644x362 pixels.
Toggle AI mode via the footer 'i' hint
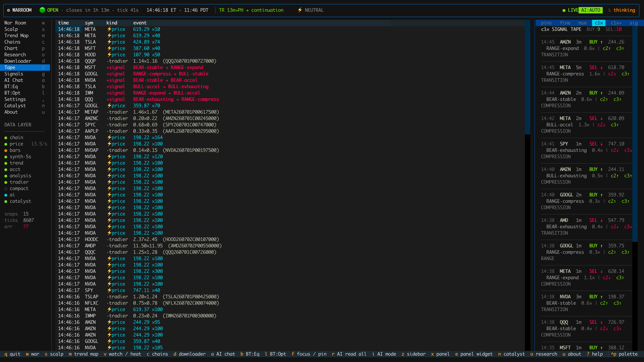pyautogui.click(x=384, y=354)
